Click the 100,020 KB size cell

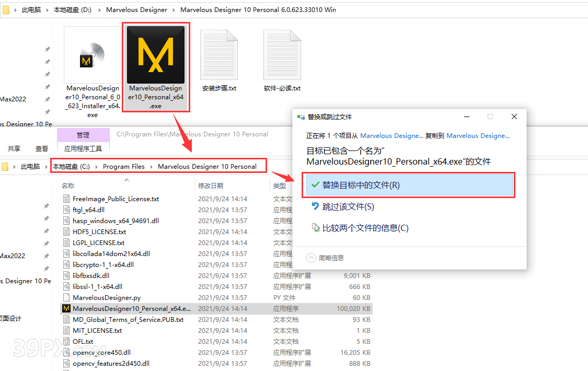pyautogui.click(x=353, y=308)
